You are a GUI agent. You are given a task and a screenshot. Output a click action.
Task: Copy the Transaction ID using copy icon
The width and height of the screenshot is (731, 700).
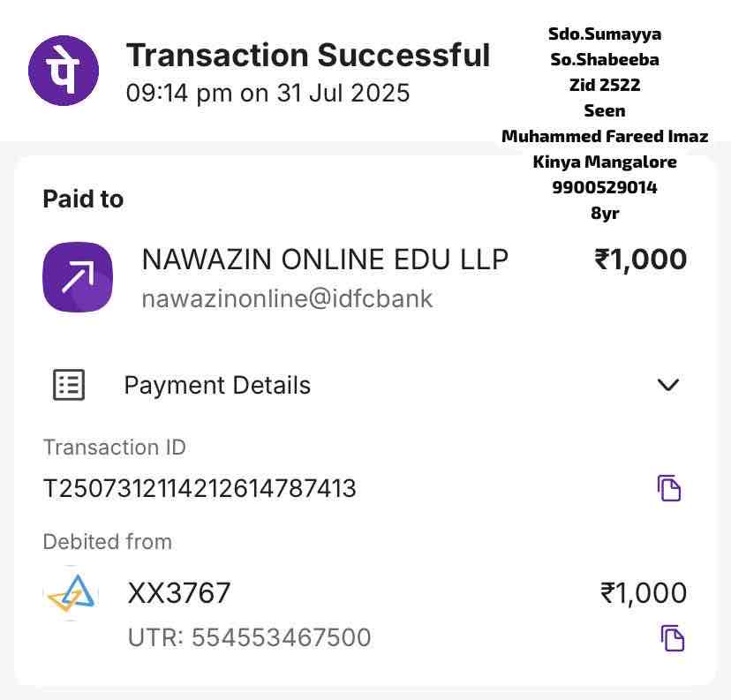(x=669, y=487)
